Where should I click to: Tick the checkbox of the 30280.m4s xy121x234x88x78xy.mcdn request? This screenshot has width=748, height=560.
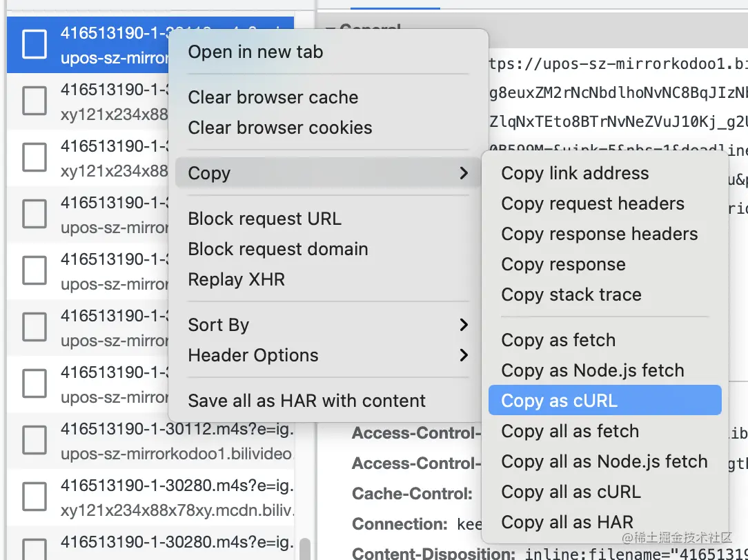tap(35, 497)
